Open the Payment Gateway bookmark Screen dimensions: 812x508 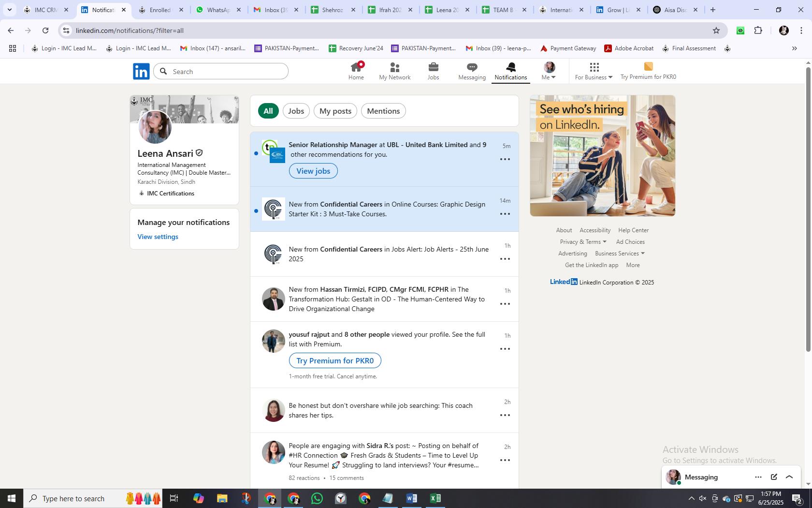pos(568,48)
